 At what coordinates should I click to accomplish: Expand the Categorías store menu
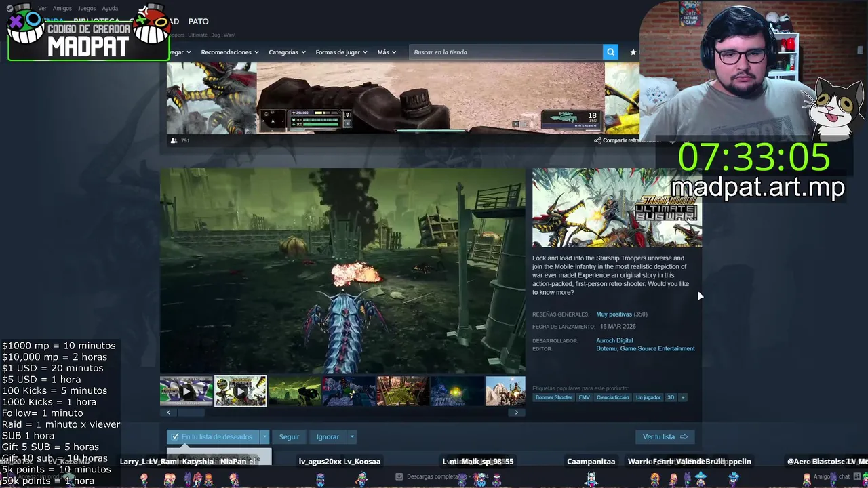tap(287, 52)
